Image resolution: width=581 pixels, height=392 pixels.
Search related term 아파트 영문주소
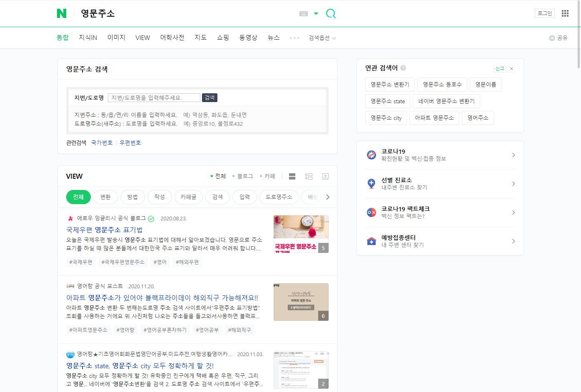(x=434, y=118)
